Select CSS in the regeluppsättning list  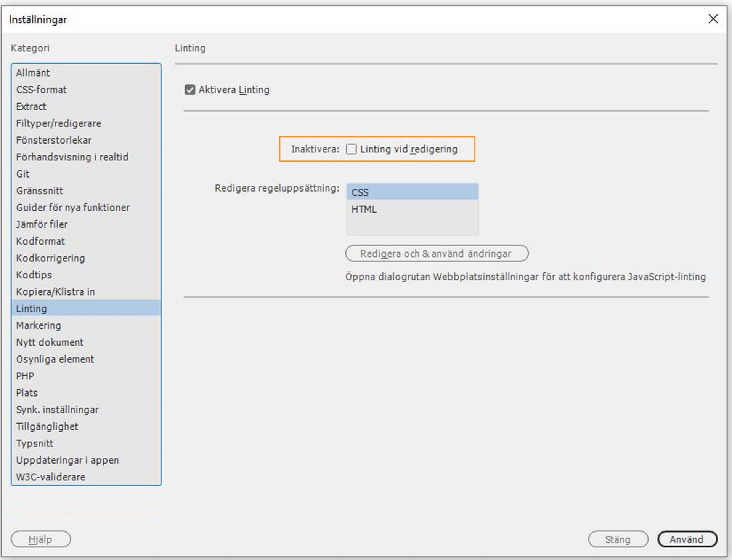coord(412,192)
